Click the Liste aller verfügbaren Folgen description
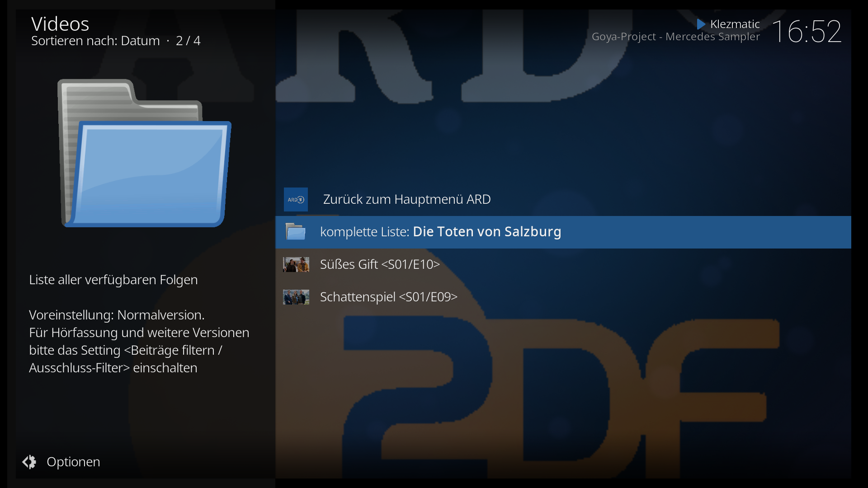The image size is (868, 488). 113,280
